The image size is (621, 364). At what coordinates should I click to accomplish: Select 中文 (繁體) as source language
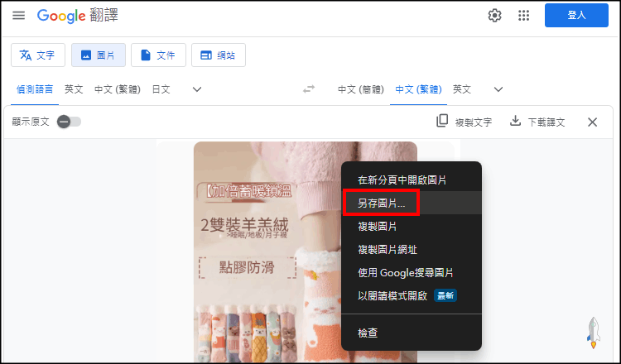click(118, 89)
